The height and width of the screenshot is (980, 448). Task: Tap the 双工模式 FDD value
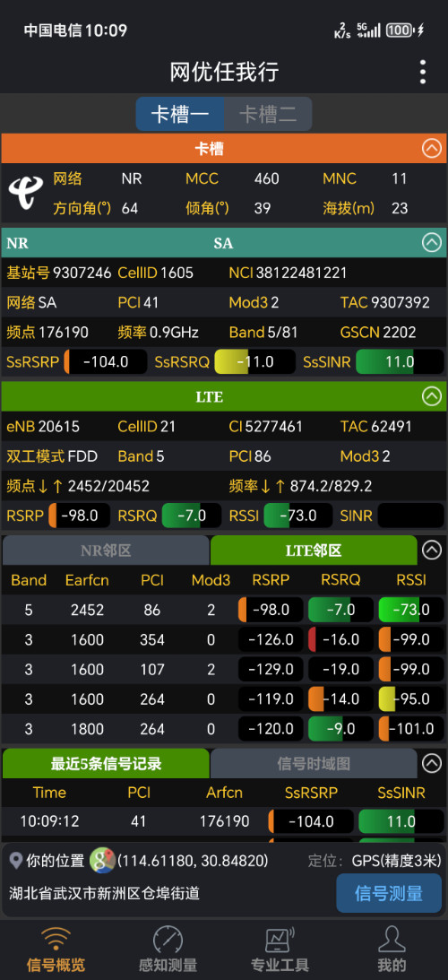[x=82, y=456]
